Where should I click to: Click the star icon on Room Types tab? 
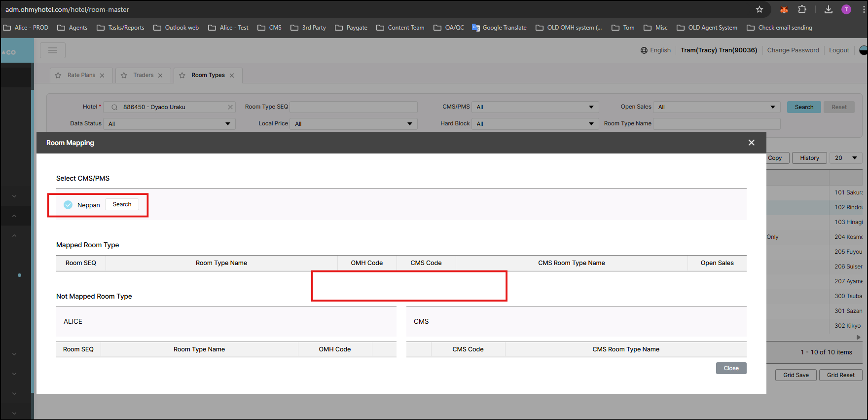point(182,76)
